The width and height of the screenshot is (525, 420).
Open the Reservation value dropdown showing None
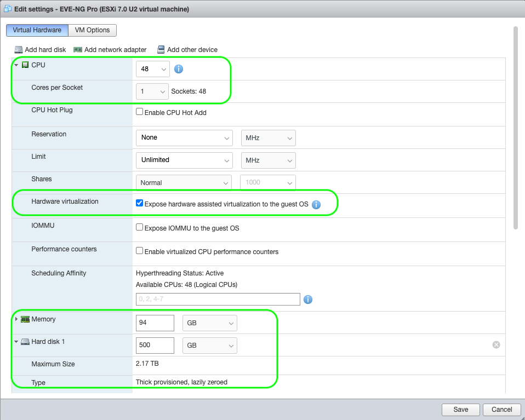[184, 138]
